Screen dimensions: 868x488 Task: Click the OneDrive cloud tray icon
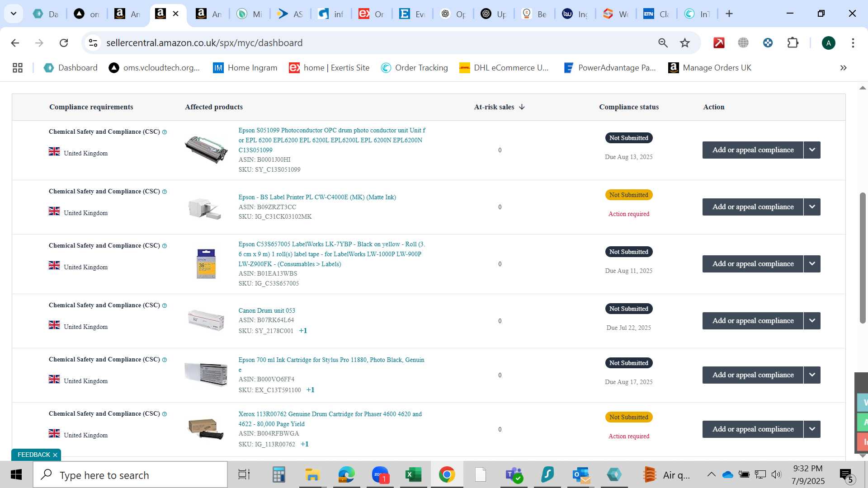pos(727,474)
